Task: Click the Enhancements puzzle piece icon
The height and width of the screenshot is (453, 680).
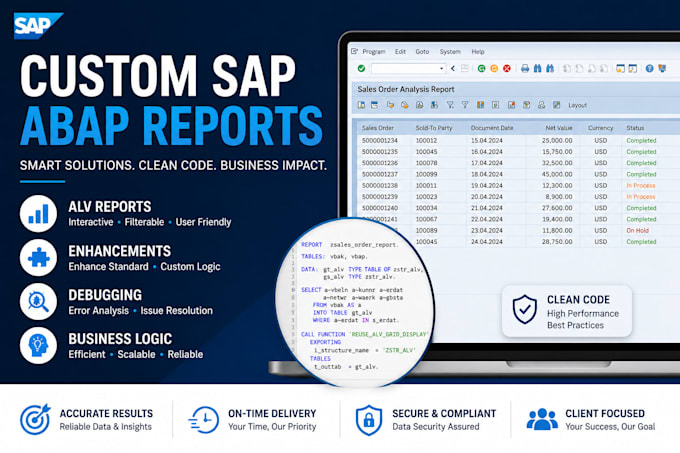Action: [x=38, y=258]
